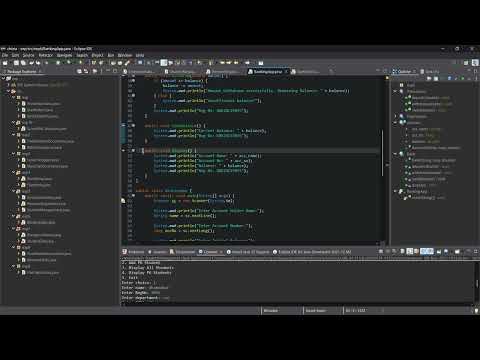Switch to the Problems tab
480x360 pixels.
click(x=134, y=252)
